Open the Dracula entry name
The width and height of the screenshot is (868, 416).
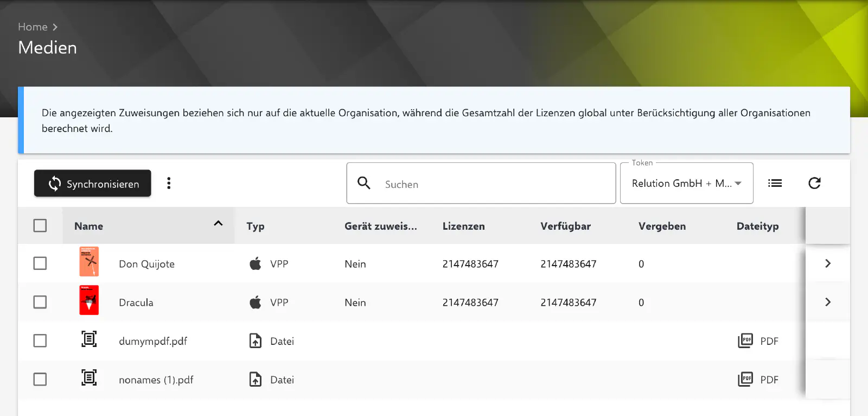click(136, 302)
